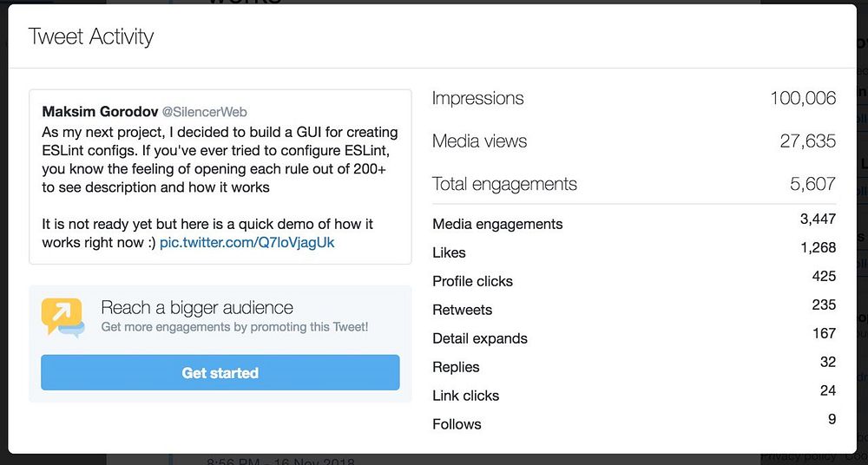Click the tweet text preview card
Screen dimensions: 868x465
point(220,177)
